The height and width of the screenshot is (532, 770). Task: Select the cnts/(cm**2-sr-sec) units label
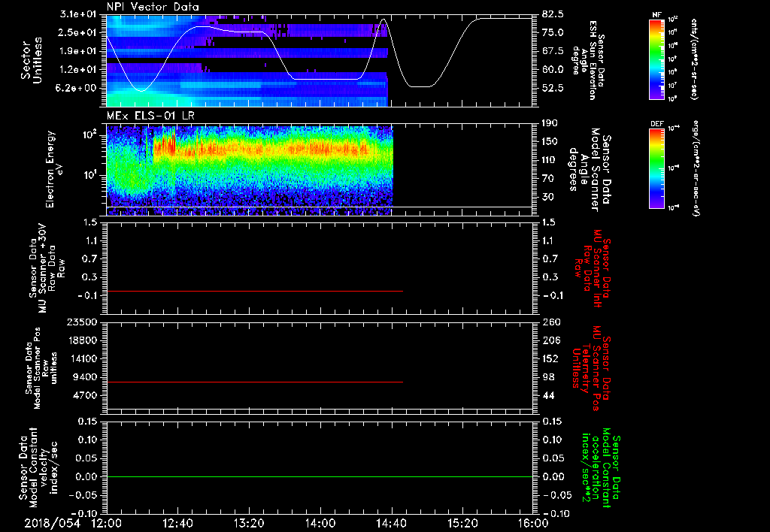point(694,59)
